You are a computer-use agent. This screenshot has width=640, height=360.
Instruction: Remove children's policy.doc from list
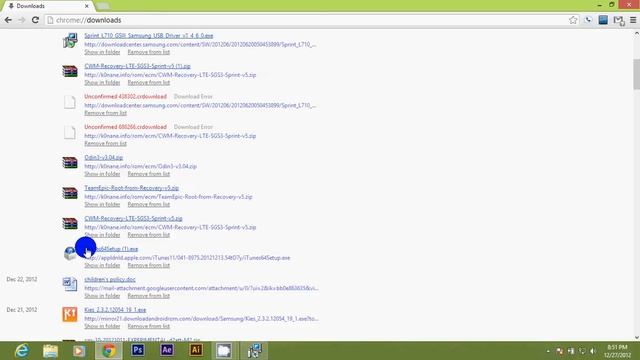(x=149, y=296)
